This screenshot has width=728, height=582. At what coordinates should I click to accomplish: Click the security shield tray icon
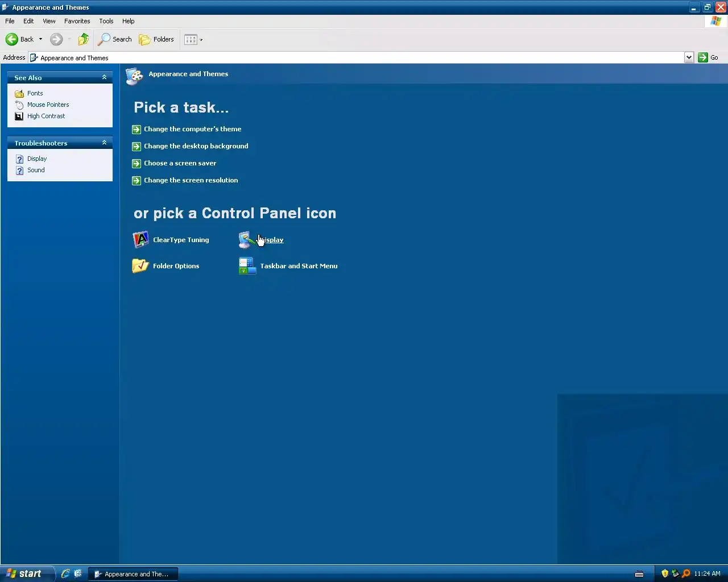[x=665, y=573]
